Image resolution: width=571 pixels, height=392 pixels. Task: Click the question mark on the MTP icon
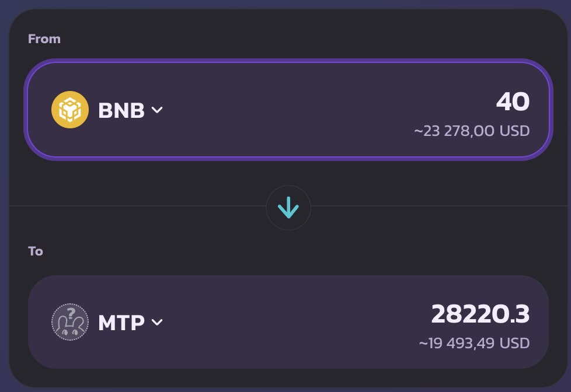point(72,312)
